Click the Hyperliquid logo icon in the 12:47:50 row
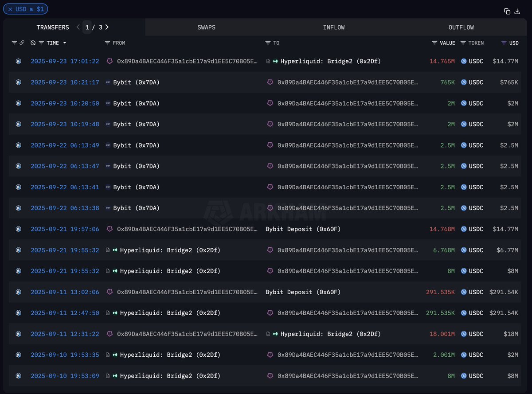Image resolution: width=532 pixels, height=394 pixels. pyautogui.click(x=115, y=313)
